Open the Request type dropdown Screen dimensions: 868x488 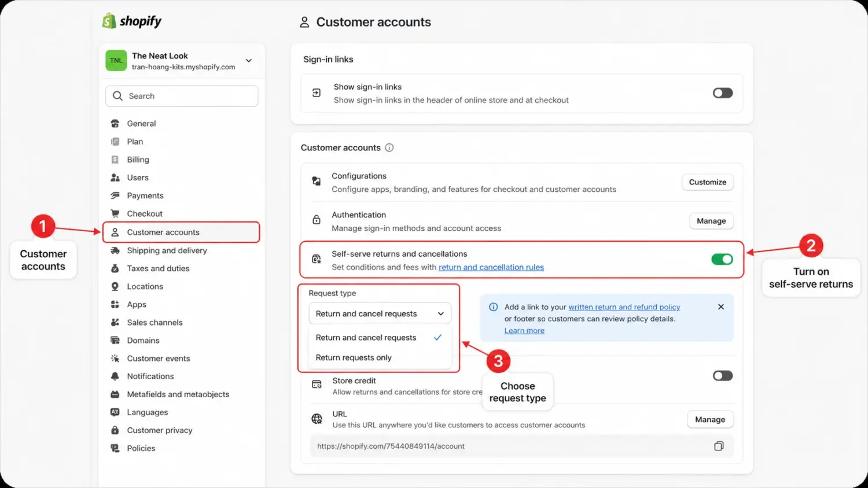pyautogui.click(x=380, y=313)
